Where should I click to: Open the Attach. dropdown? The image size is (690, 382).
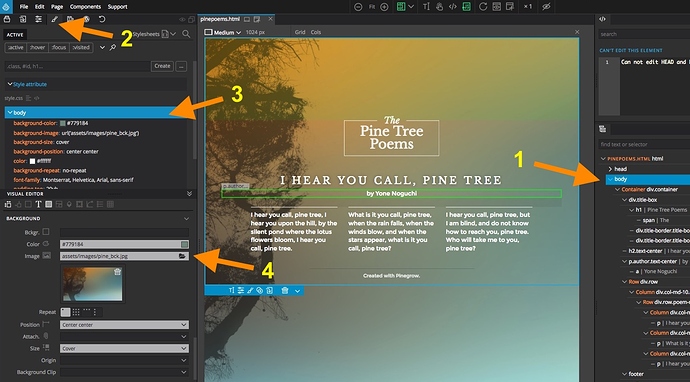click(124, 337)
